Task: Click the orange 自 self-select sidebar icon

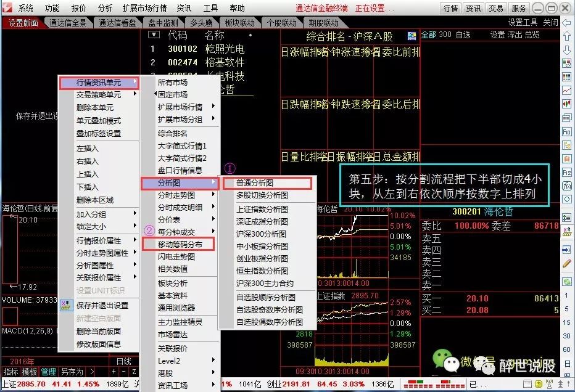Action: [566, 158]
